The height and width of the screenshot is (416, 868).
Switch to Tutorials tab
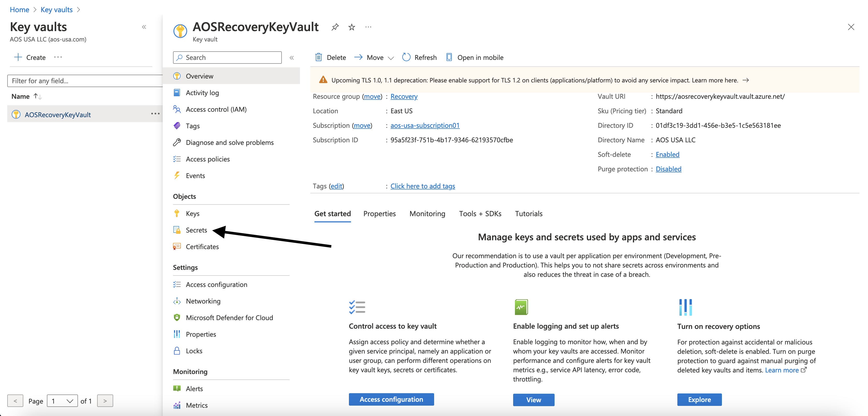click(x=528, y=214)
